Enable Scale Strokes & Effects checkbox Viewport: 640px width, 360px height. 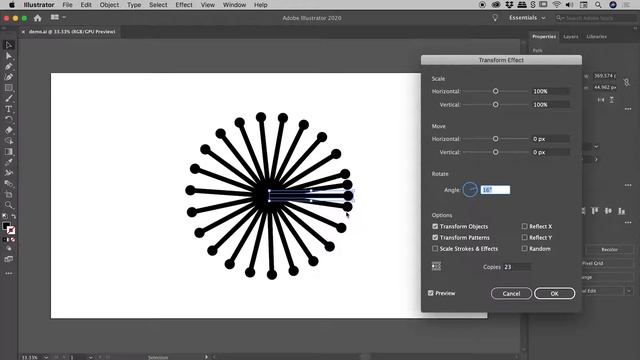point(435,248)
